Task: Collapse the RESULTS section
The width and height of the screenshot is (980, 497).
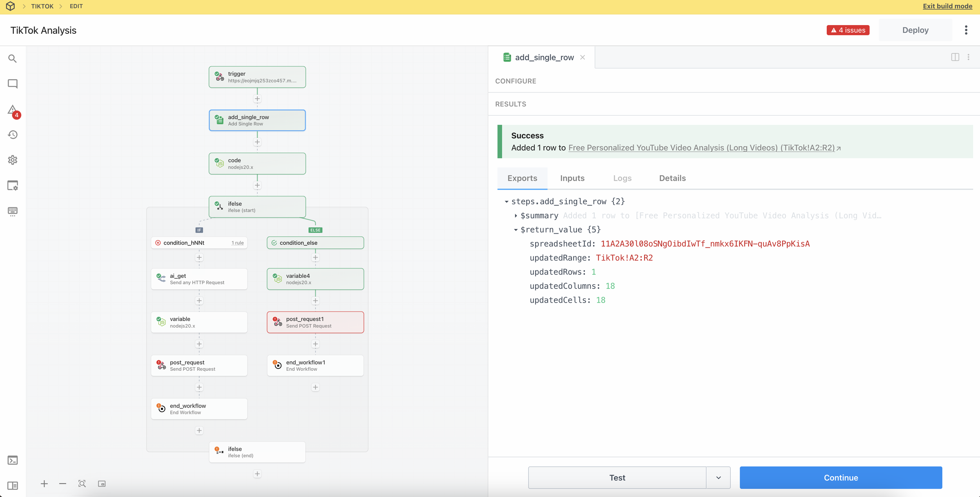Action: click(x=510, y=104)
